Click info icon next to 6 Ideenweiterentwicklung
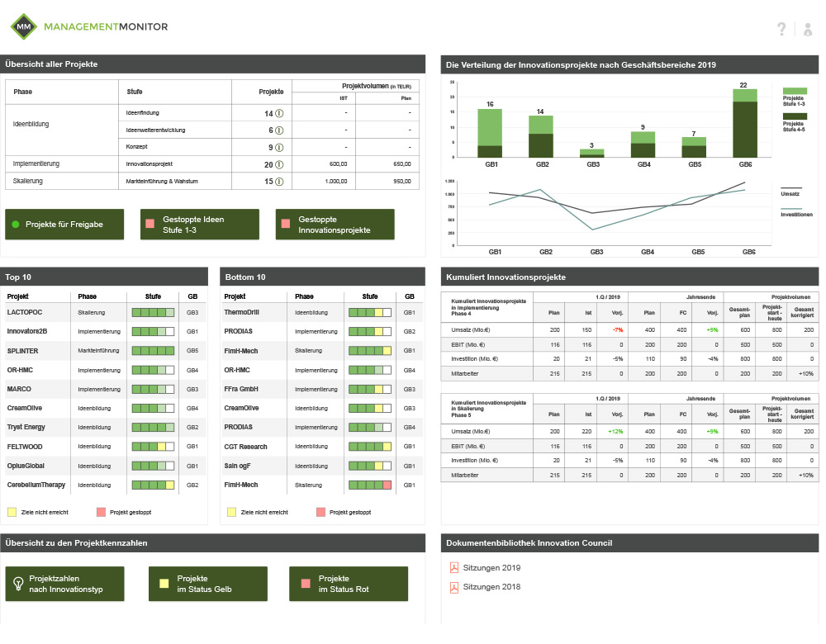826x644 pixels. click(280, 130)
